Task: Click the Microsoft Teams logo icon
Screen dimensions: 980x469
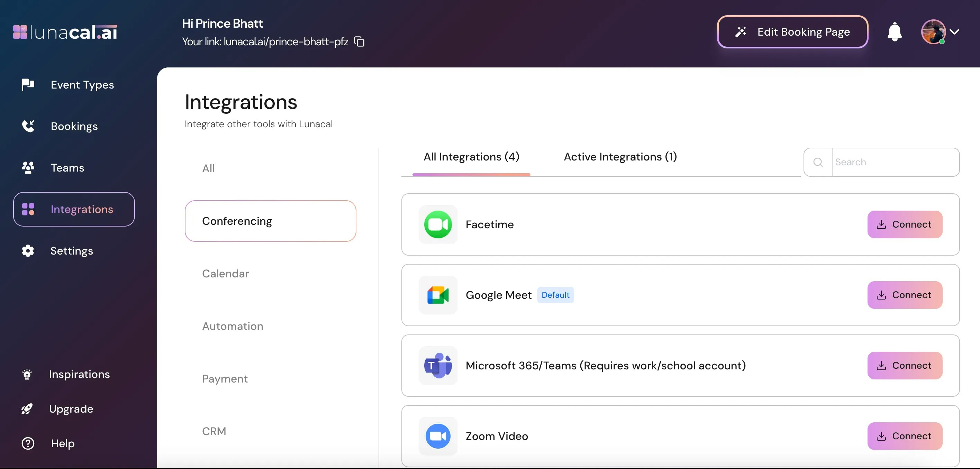Action: [438, 366]
